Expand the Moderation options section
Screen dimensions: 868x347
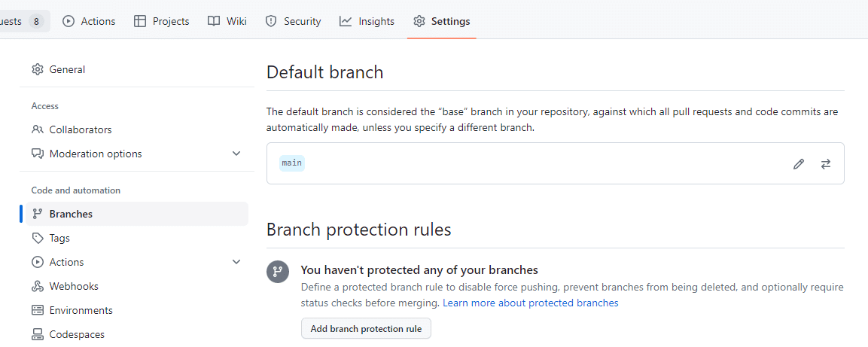pos(236,154)
